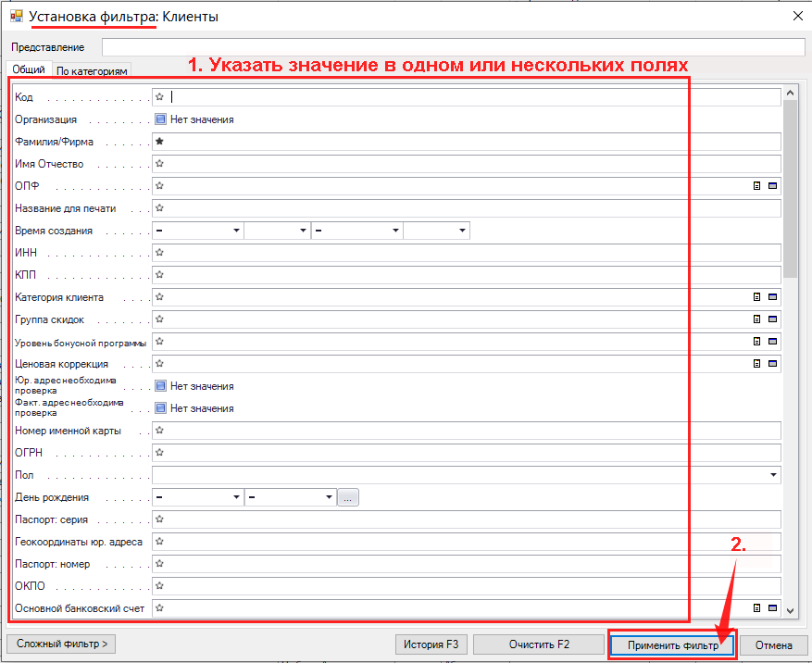Click the Применить фильтр button

(672, 644)
